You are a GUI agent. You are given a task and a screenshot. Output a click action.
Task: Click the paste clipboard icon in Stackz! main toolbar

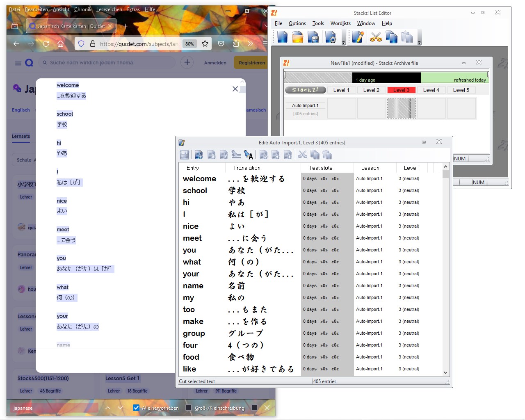coord(407,37)
